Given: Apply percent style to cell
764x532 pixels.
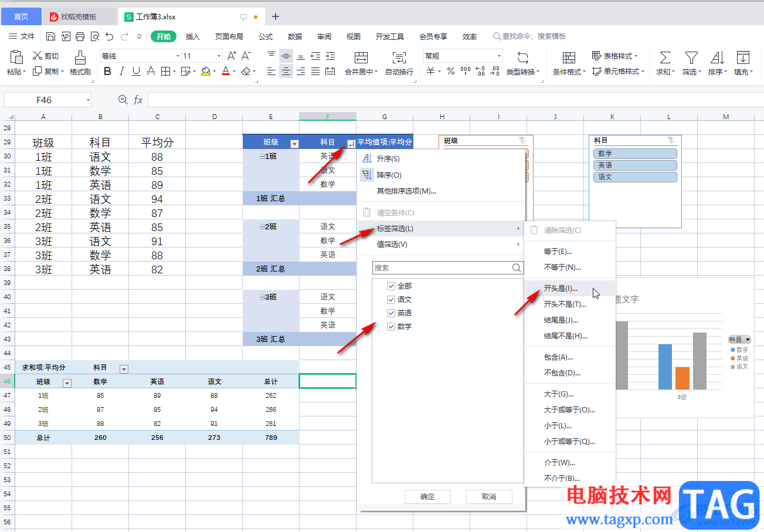Looking at the screenshot, I should tap(451, 72).
